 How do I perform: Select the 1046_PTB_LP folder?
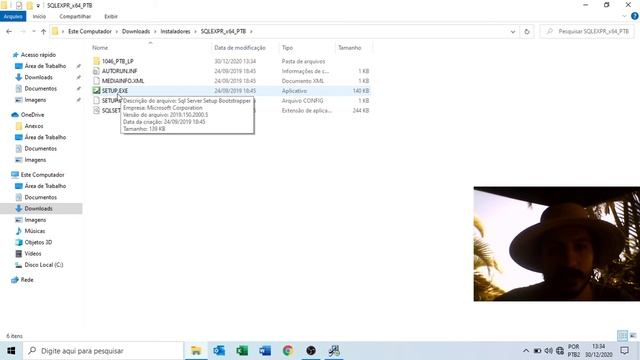coord(118,61)
